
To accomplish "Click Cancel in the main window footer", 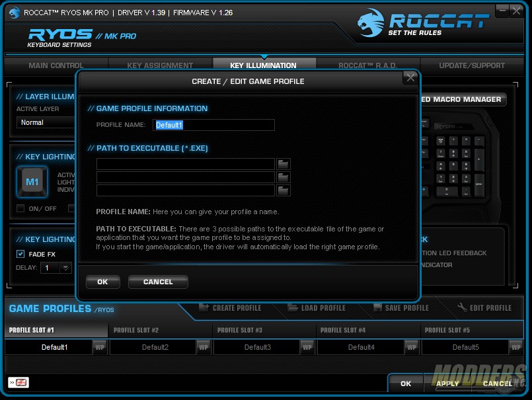I will (498, 383).
